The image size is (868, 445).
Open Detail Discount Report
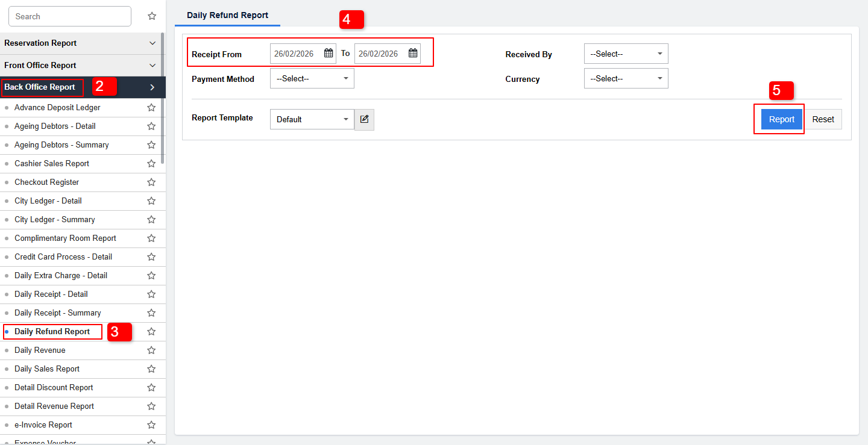54,388
